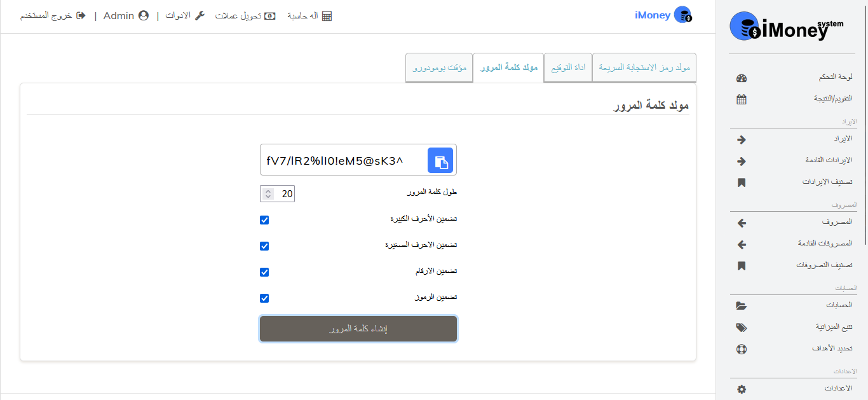Click the settings gear icon in sidebar
Image resolution: width=868 pixels, height=400 pixels.
(741, 389)
